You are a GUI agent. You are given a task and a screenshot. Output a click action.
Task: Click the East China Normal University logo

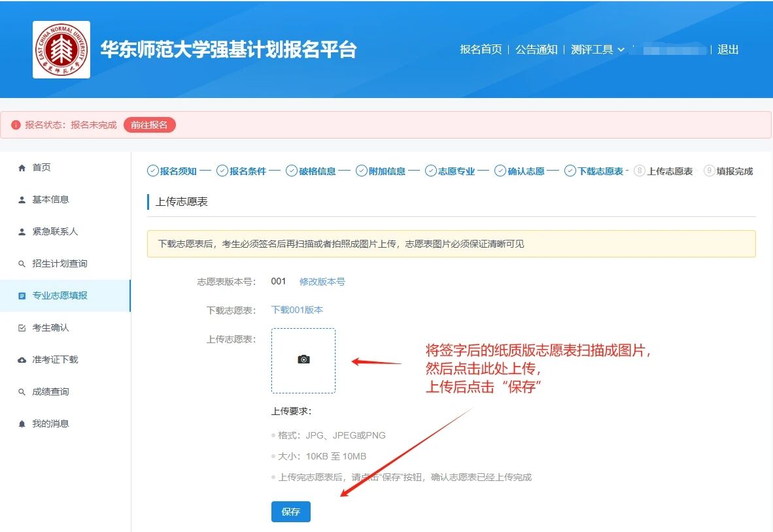tap(61, 50)
